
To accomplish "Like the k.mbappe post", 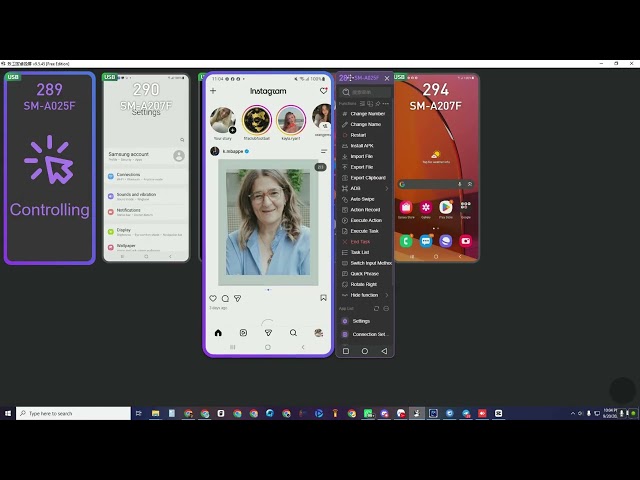I will tap(213, 298).
